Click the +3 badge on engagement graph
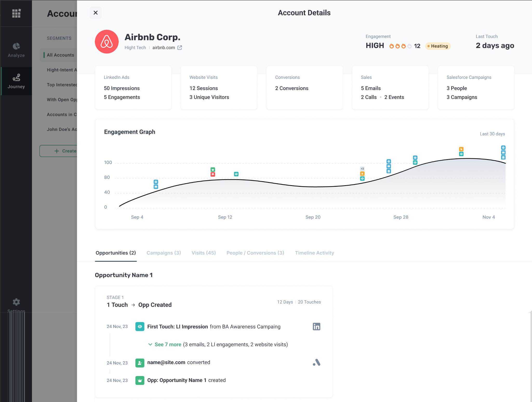532x402 pixels. (x=362, y=169)
